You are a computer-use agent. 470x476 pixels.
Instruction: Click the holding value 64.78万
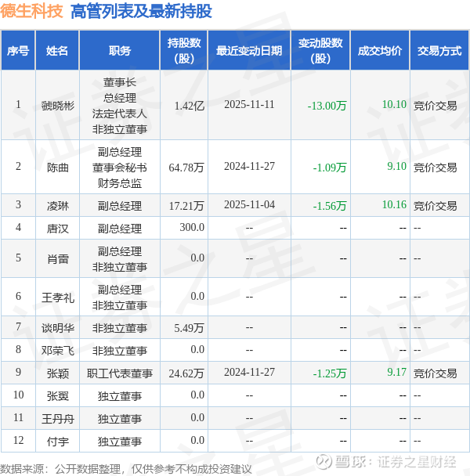pos(186,168)
